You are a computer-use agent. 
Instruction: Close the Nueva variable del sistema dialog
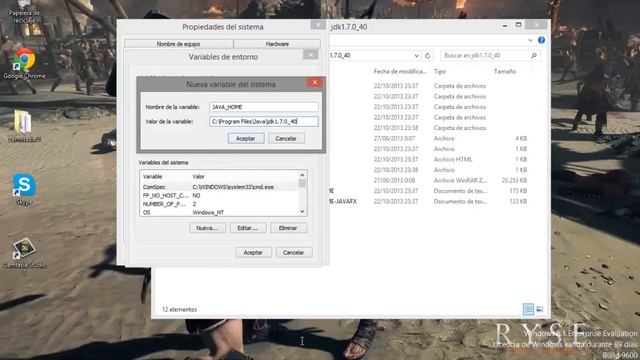[315, 82]
